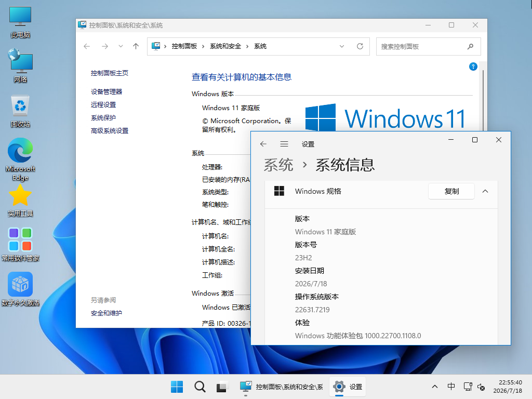532x399 pixels.
Task: Click the Control Panel back arrow
Action: click(x=87, y=46)
